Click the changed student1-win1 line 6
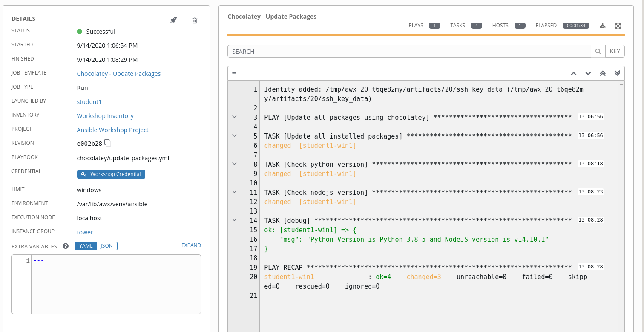The height and width of the screenshot is (332, 644). 310,146
